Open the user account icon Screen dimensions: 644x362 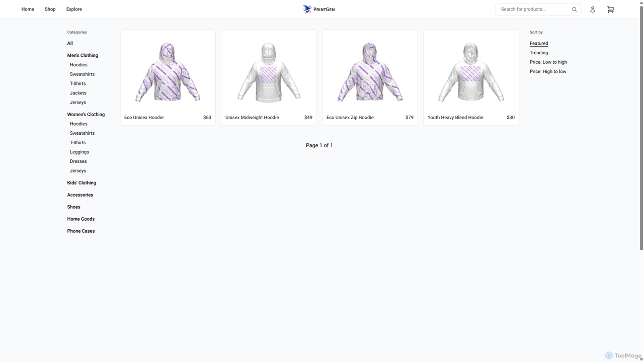pyautogui.click(x=593, y=9)
